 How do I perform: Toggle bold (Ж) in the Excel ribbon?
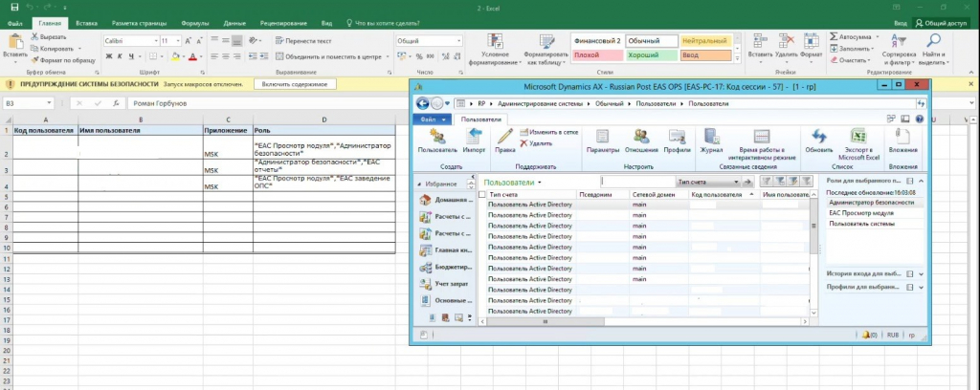109,56
